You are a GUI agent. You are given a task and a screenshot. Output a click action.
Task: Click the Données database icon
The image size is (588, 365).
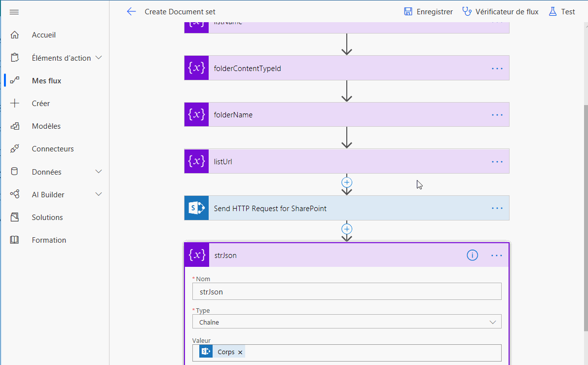point(15,172)
